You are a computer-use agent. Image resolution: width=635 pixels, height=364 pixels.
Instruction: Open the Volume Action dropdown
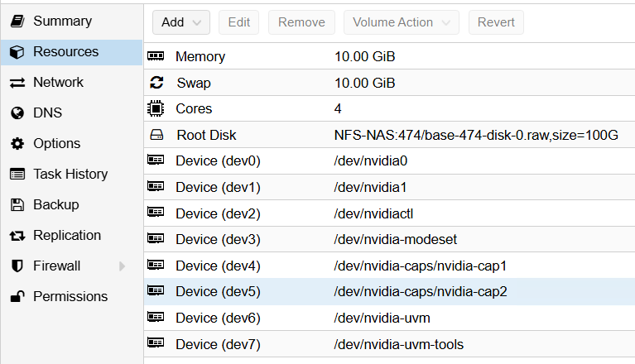(401, 22)
